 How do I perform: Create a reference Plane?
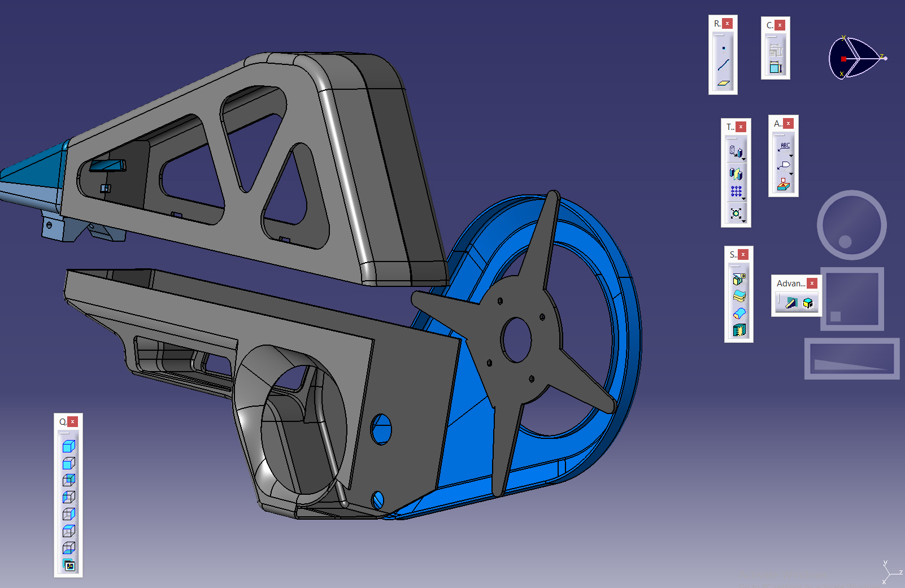(x=723, y=83)
